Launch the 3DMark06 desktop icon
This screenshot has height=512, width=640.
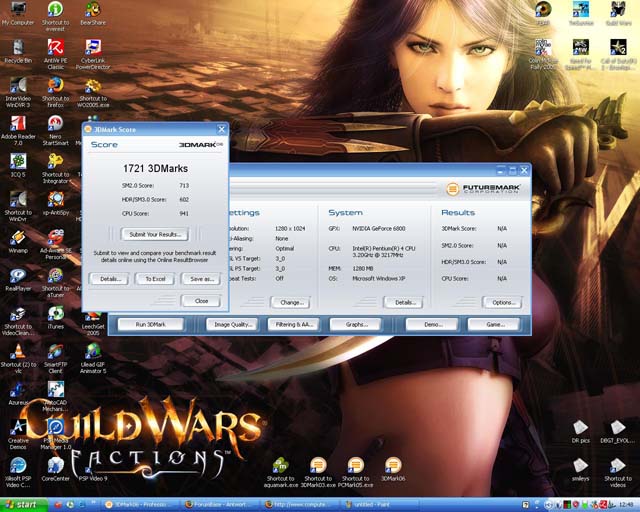click(393, 469)
